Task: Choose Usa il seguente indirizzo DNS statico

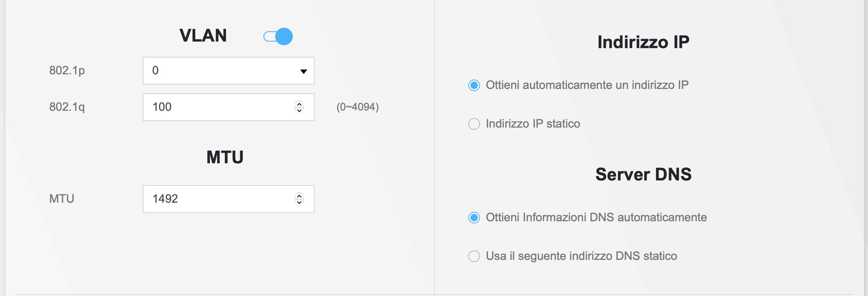Action: point(474,256)
